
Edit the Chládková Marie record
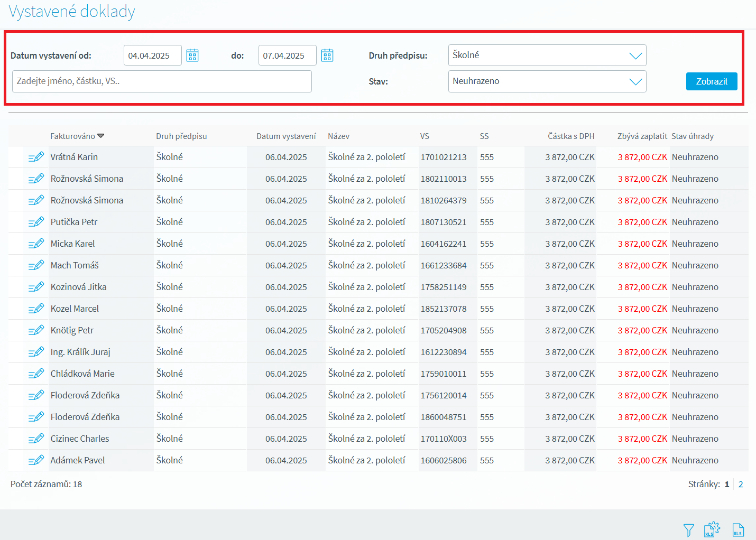coord(36,374)
